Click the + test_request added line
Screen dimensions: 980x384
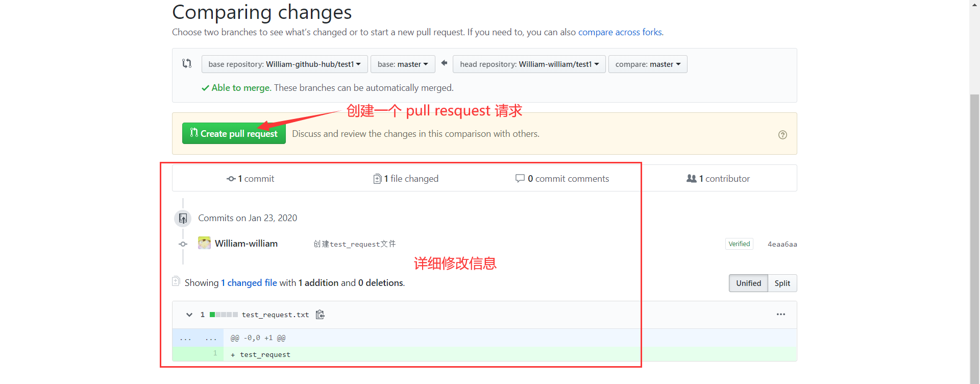click(261, 354)
